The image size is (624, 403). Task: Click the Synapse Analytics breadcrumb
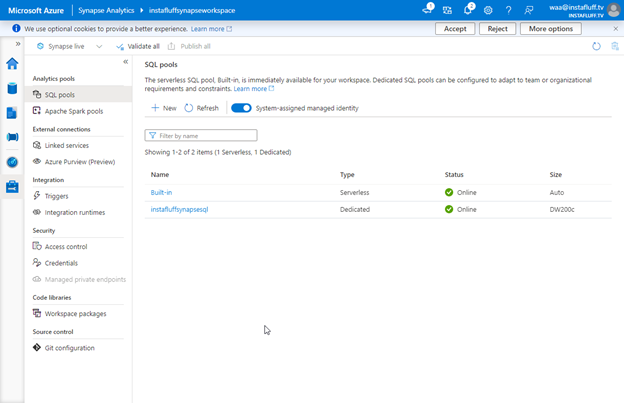pyautogui.click(x=106, y=10)
